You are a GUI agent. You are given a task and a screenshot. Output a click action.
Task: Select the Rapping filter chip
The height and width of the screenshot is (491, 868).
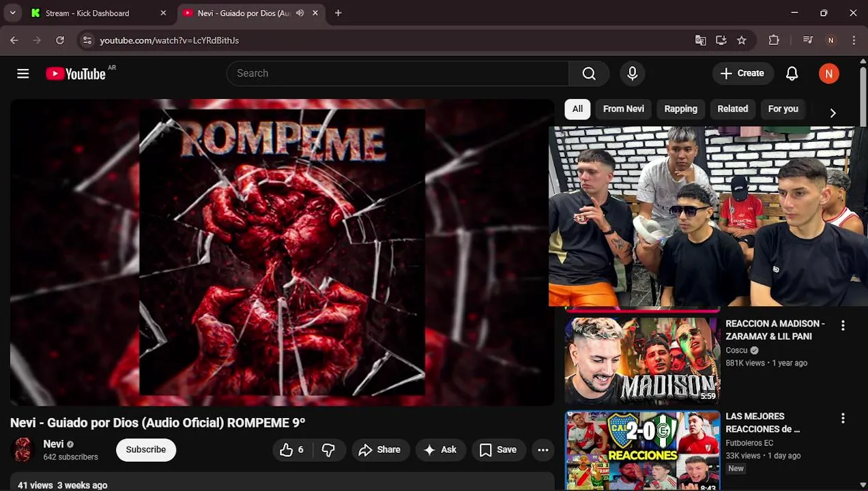click(680, 109)
